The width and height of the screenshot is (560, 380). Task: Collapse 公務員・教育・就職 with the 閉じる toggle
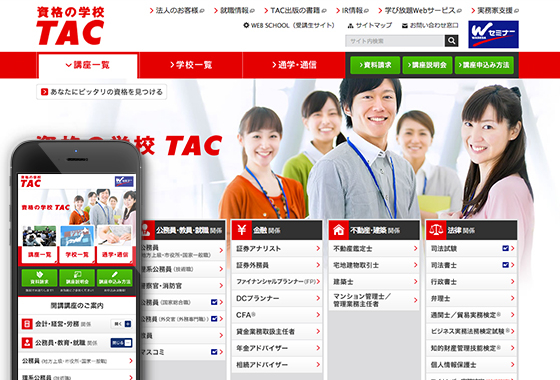click(x=121, y=343)
